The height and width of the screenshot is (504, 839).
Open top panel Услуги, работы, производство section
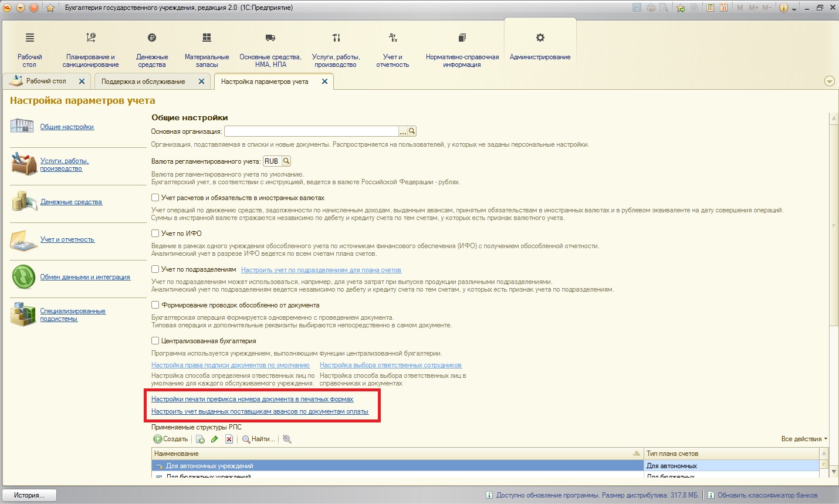click(x=336, y=50)
